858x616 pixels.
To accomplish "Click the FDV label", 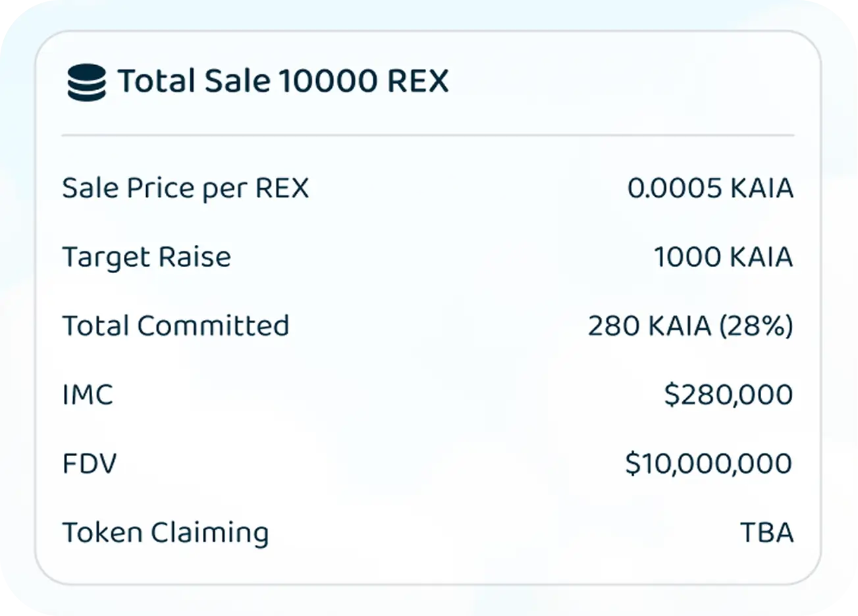I will 89,464.
